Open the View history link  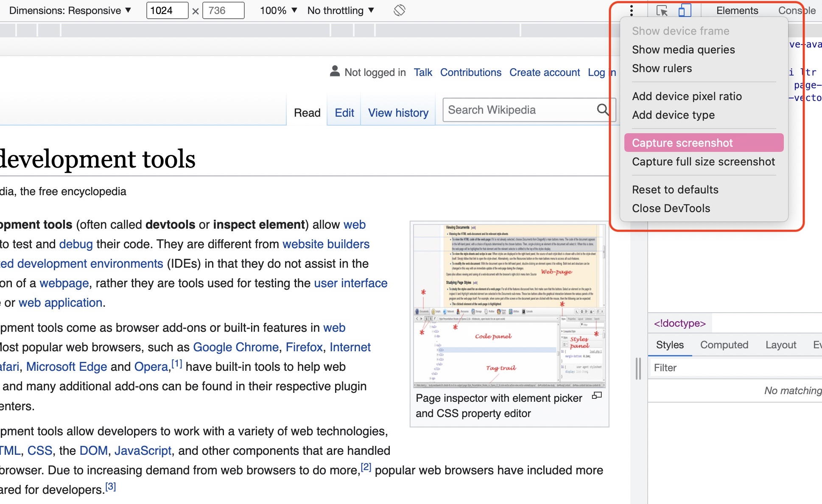tap(398, 113)
